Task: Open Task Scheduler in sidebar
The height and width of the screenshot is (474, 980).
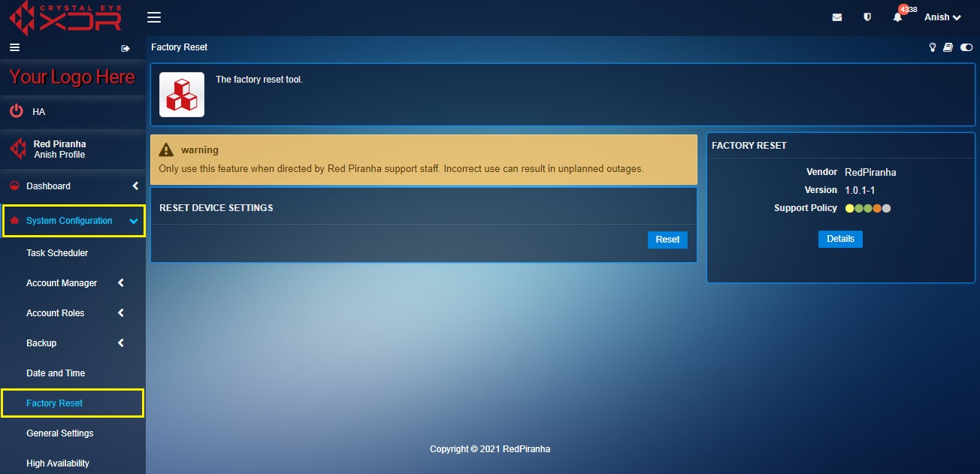Action: pyautogui.click(x=57, y=253)
